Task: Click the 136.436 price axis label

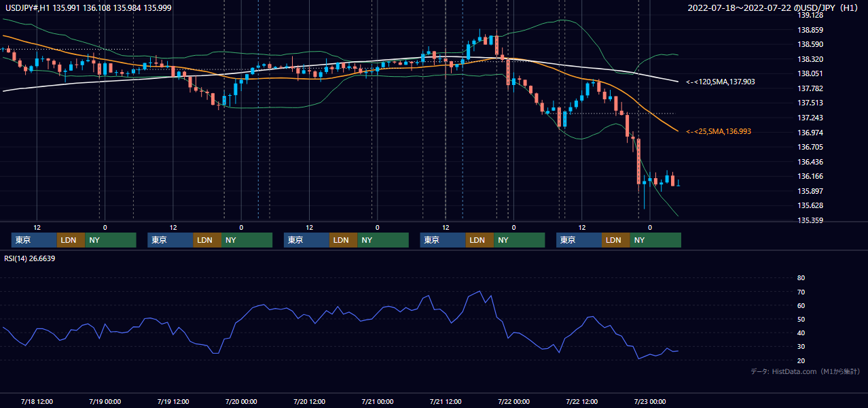Action: point(810,162)
